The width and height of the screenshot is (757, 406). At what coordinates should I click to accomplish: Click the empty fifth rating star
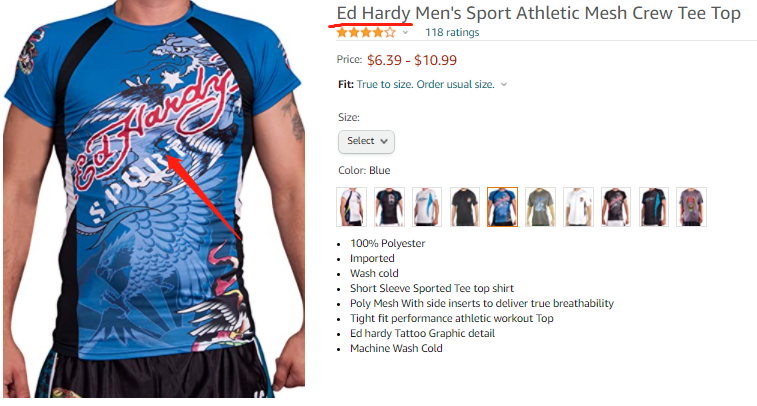(x=390, y=33)
